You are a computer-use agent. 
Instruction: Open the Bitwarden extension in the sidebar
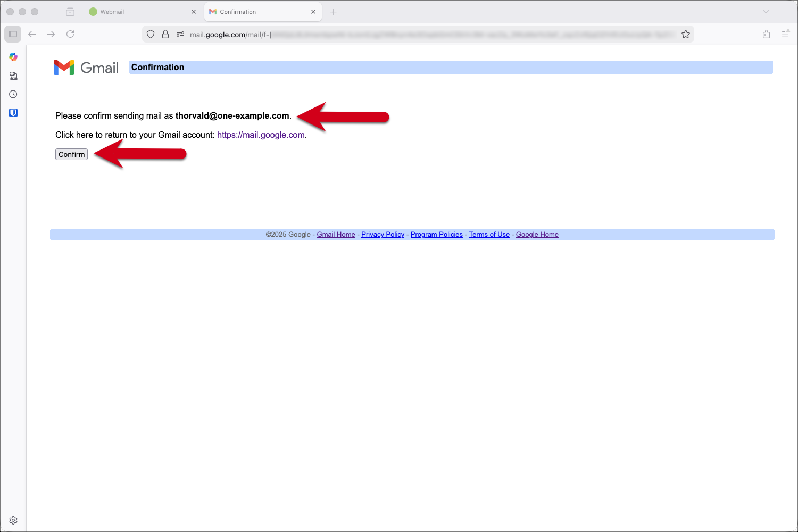[13, 112]
